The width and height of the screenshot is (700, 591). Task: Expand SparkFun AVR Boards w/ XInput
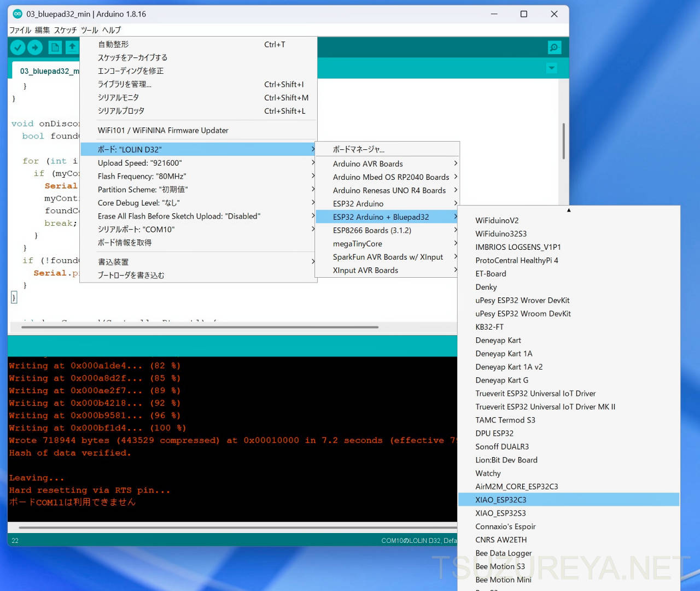point(387,257)
